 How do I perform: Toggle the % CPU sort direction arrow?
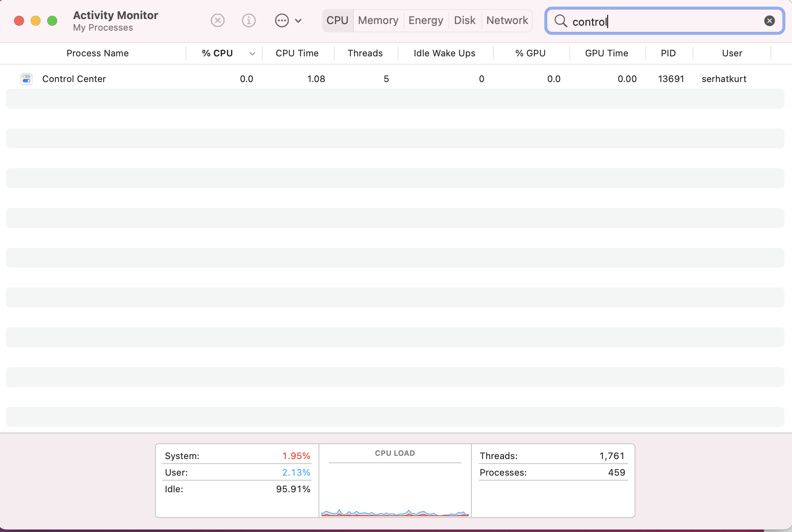click(x=252, y=53)
